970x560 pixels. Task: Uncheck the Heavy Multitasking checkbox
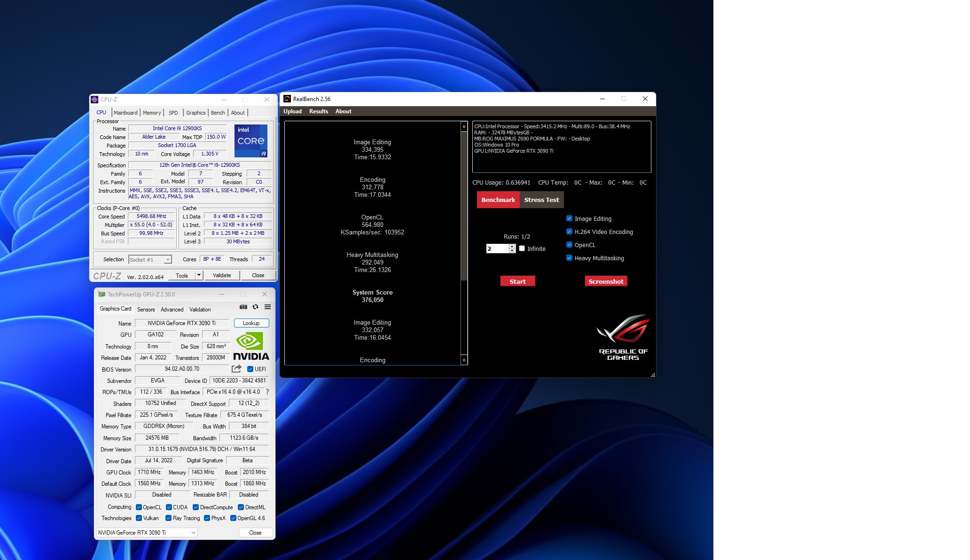tap(569, 258)
